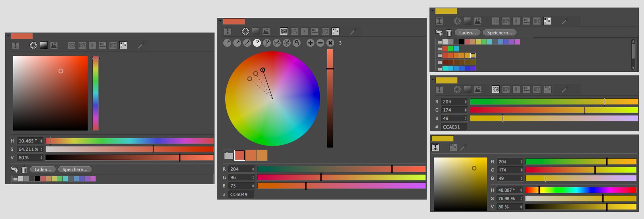Collapse the middle color wheel panel triangle
Viewport: 644px width, 219px height.
(220, 21)
